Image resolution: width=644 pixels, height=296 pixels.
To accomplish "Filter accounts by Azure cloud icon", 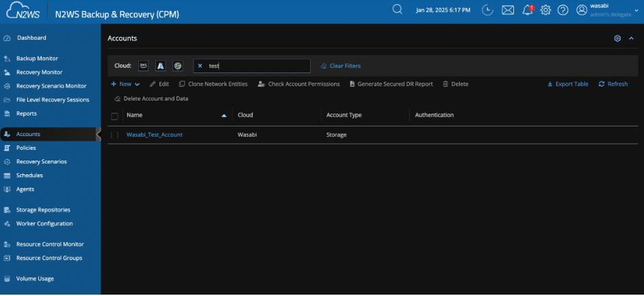I will point(161,66).
